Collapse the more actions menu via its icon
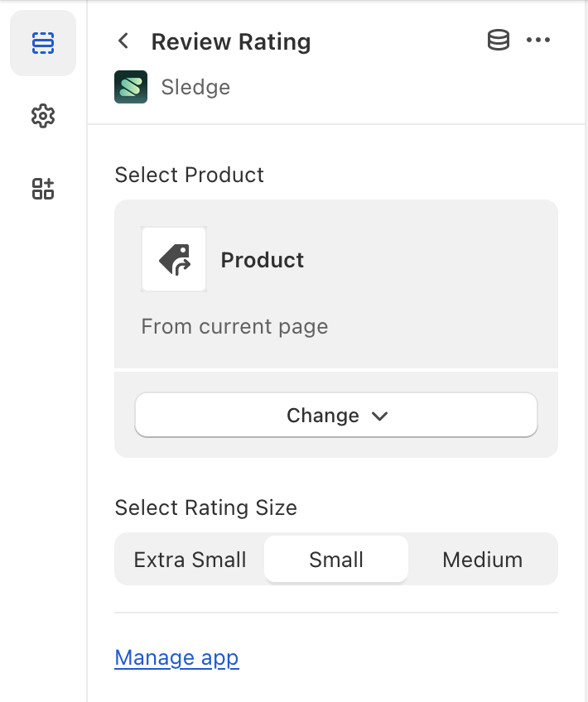 [539, 40]
